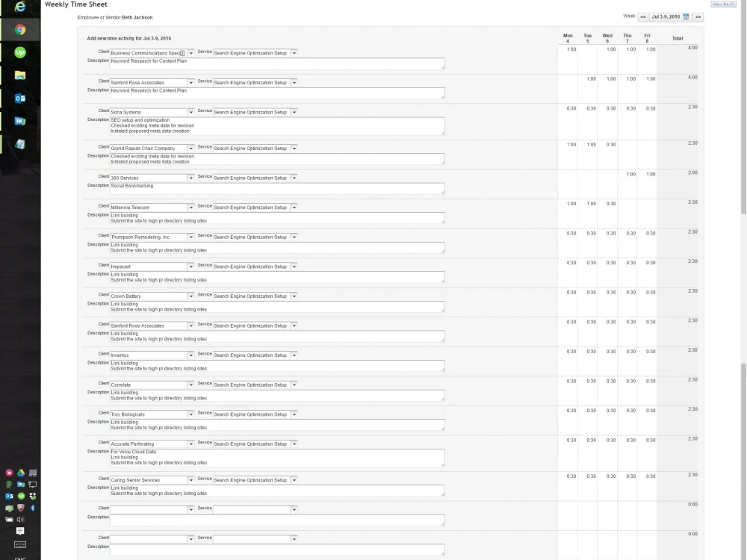Click the first empty Client combo box
Viewport: 747px width, 560px height.
click(152, 509)
